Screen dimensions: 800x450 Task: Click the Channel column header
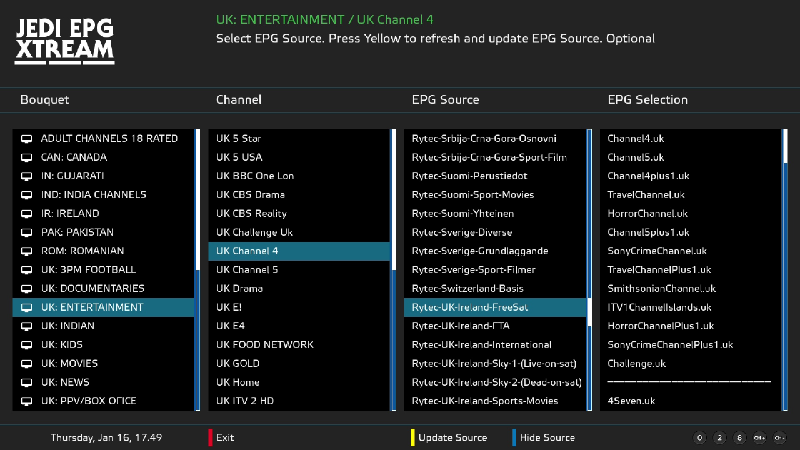click(239, 99)
